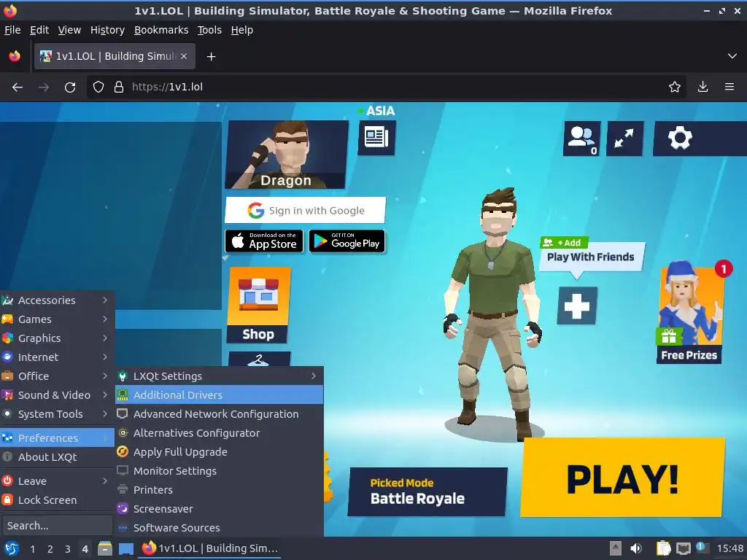Viewport: 747px width, 560px height.
Task: Open the friends list icon in the game
Action: (581, 139)
